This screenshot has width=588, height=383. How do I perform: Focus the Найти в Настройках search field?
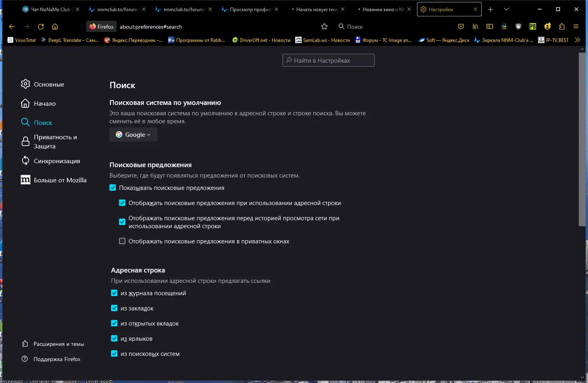328,60
